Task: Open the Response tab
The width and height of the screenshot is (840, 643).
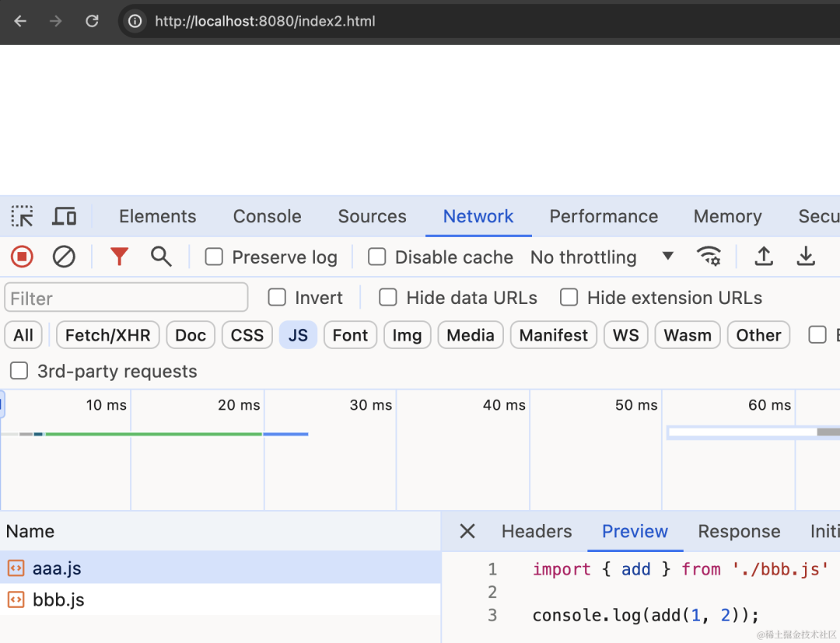Action: [739, 531]
